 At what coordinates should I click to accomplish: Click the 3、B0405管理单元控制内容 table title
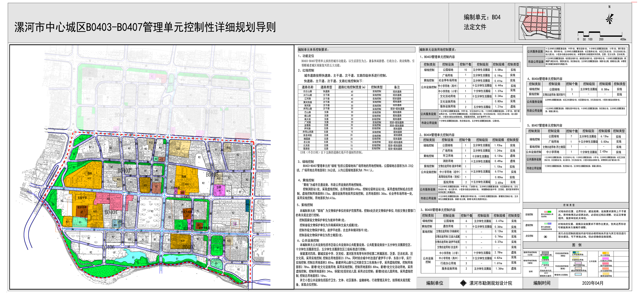(438, 210)
